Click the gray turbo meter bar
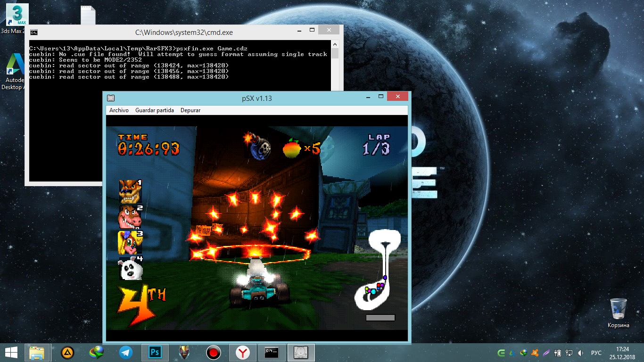644x362 pixels. pyautogui.click(x=380, y=317)
